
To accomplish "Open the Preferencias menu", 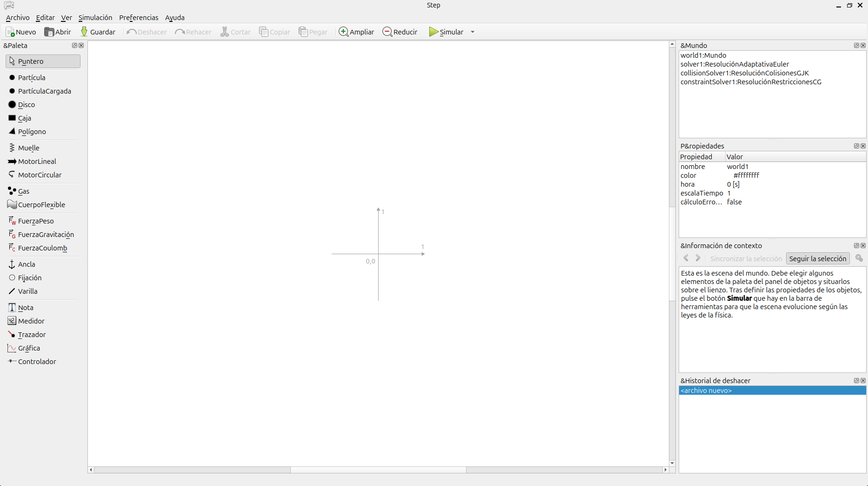I will (139, 18).
